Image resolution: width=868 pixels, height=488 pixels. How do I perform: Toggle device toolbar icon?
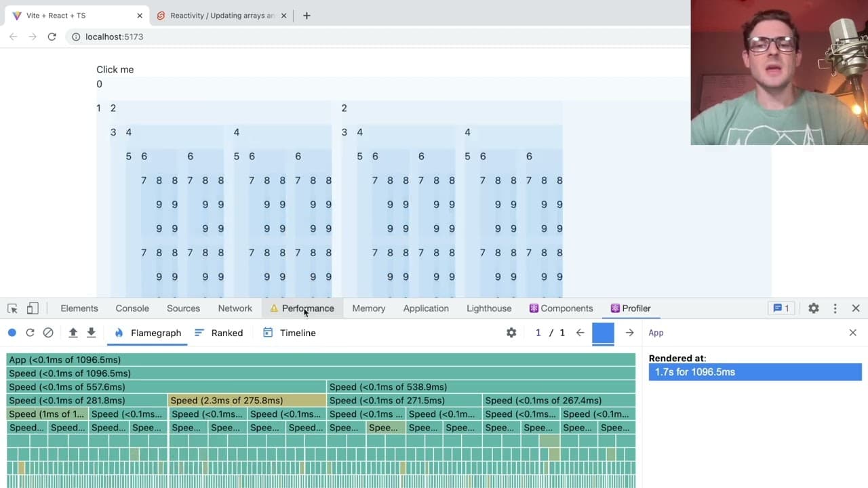click(33, 308)
